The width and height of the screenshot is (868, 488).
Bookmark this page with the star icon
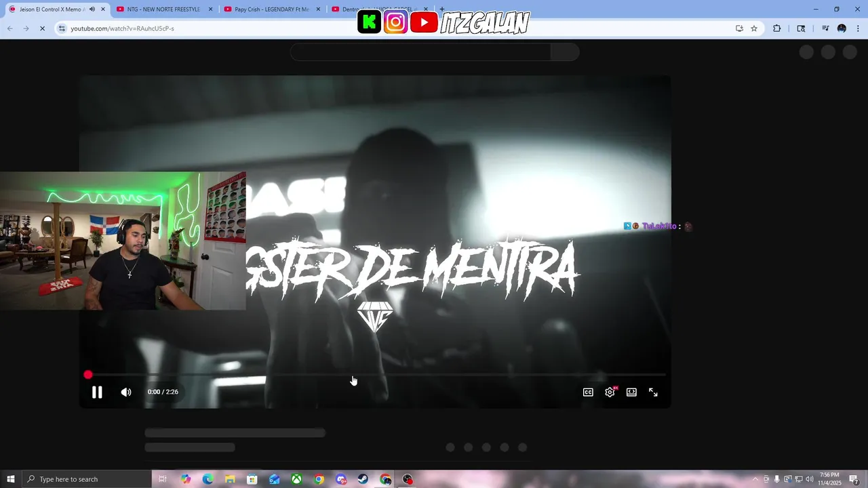[753, 28]
